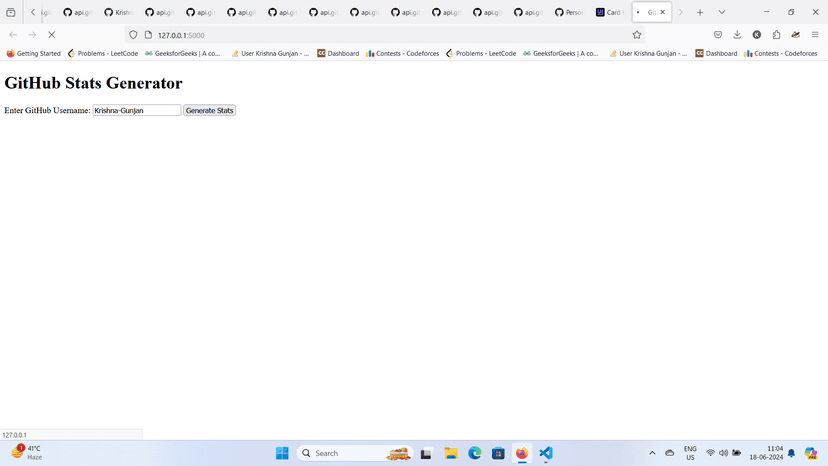
Task: Switch to the Person... GitHub tab
Action: click(x=569, y=12)
